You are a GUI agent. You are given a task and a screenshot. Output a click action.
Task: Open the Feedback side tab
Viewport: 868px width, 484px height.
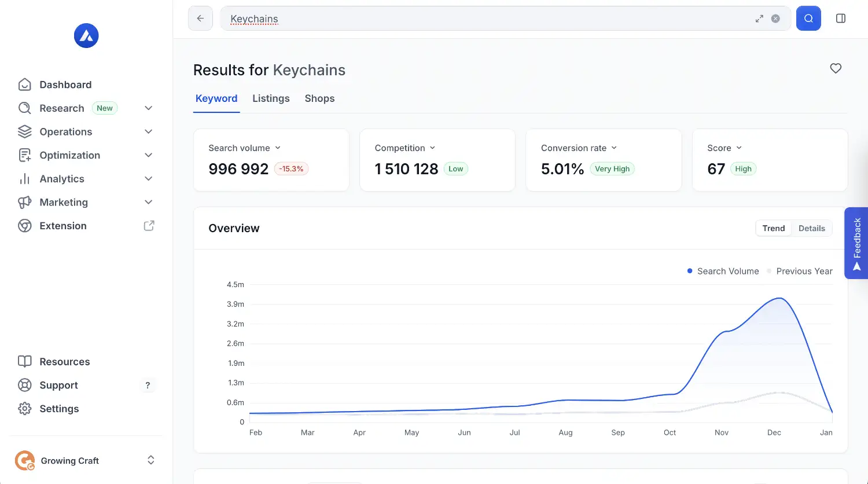point(856,243)
